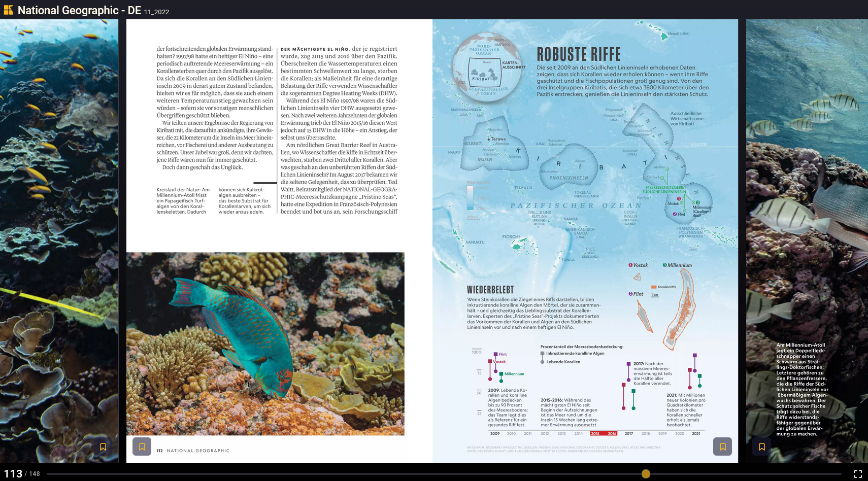
Task: Bookmark the Robuste Riffe map page
Action: [x=722, y=446]
